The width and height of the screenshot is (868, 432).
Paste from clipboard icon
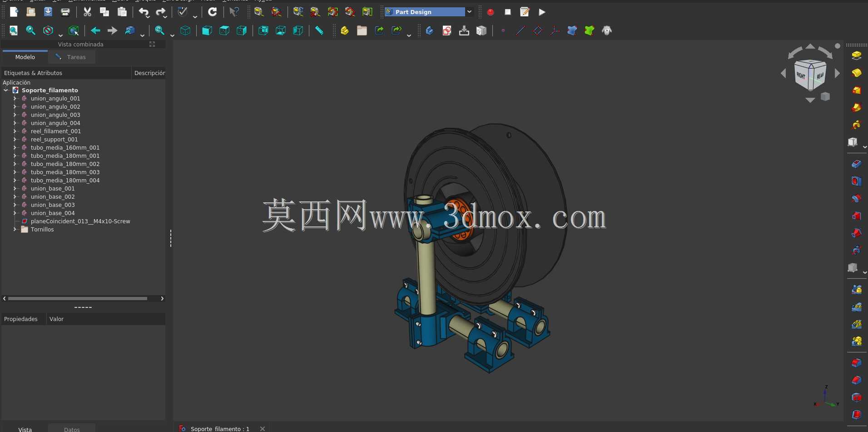point(122,12)
